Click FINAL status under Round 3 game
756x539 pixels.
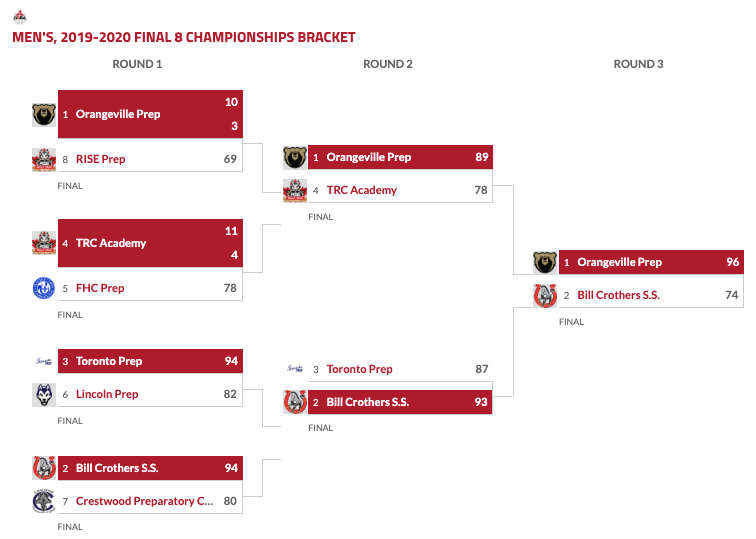tap(571, 322)
